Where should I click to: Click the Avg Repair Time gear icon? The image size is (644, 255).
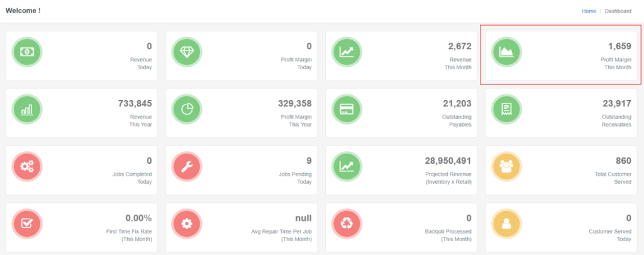(x=187, y=224)
